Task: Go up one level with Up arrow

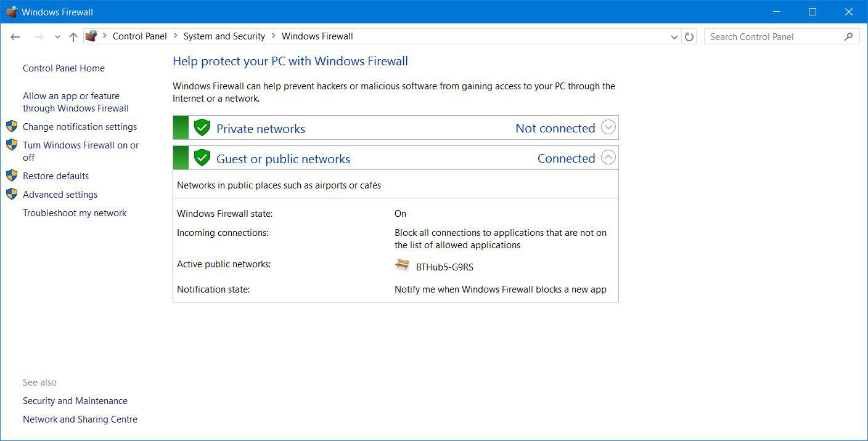Action: click(x=73, y=37)
